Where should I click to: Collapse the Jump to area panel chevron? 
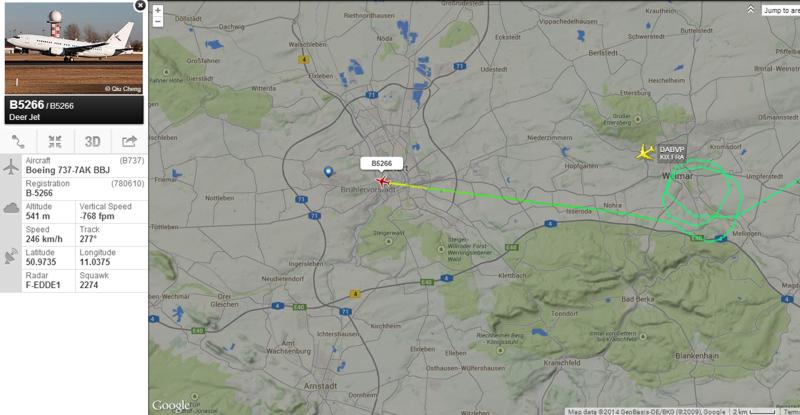751,10
